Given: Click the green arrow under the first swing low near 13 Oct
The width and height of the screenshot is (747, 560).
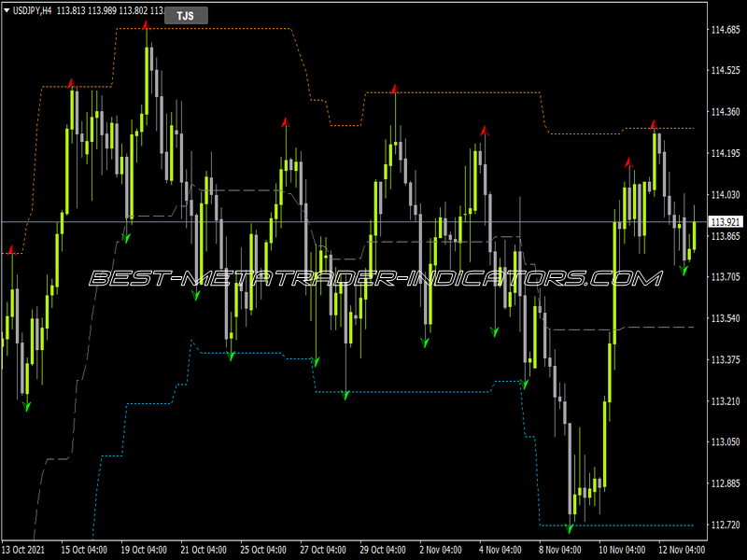Looking at the screenshot, I should coord(27,407).
